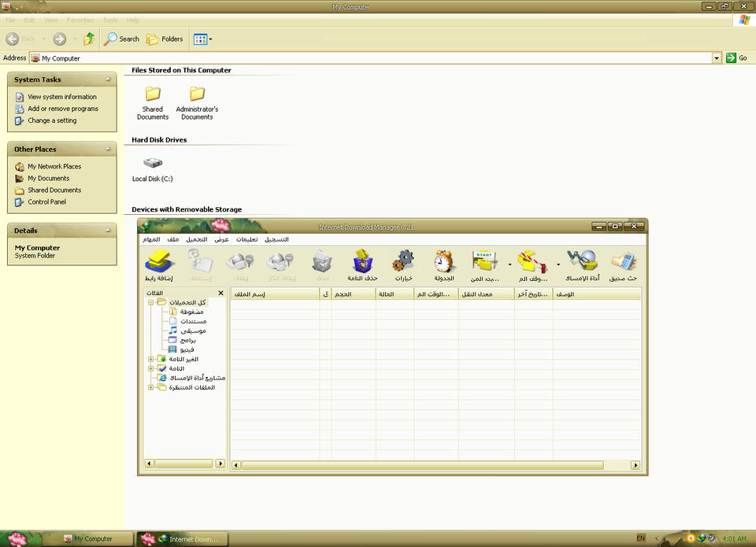This screenshot has height=547, width=756.
Task: Click right arrow of categories tree scrollbar
Action: point(220,464)
